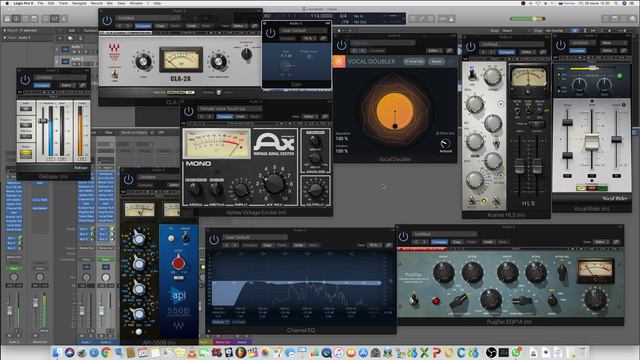
Task: Click the CLA-2A gain knob
Action: [143, 62]
